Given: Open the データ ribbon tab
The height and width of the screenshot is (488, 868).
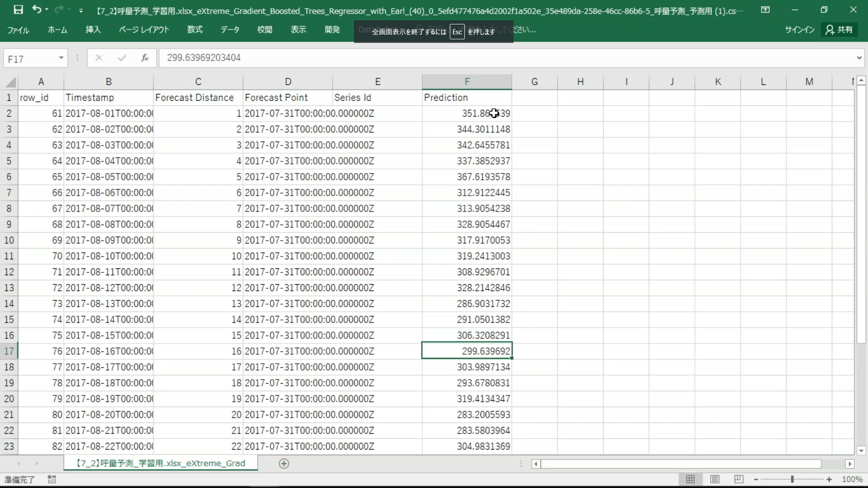Looking at the screenshot, I should 230,30.
